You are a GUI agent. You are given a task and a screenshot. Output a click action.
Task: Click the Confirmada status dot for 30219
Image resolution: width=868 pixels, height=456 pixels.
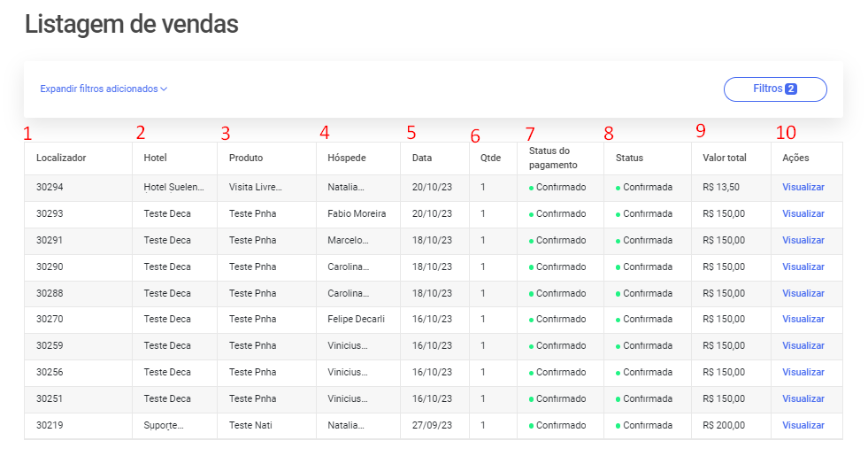(x=618, y=427)
